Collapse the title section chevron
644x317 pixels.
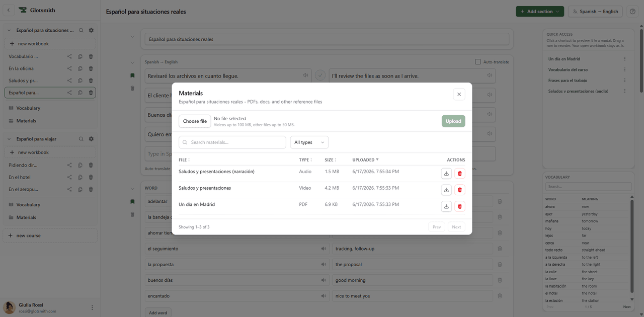(132, 36)
